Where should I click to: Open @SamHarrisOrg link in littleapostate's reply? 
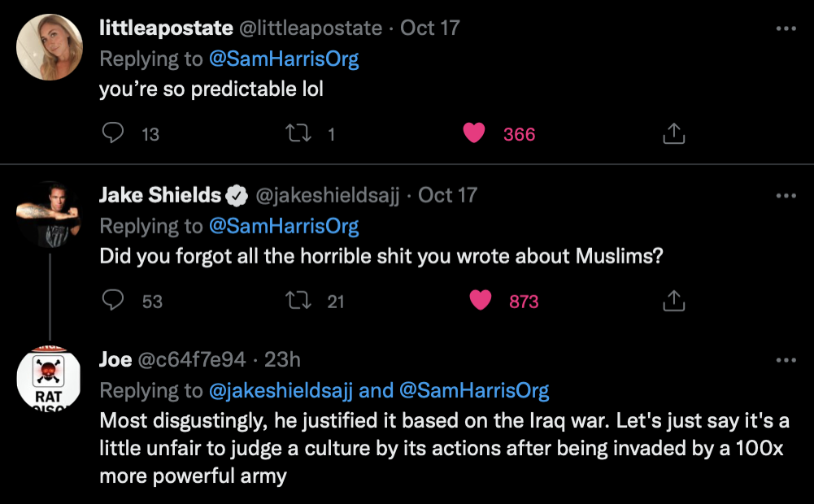283,59
